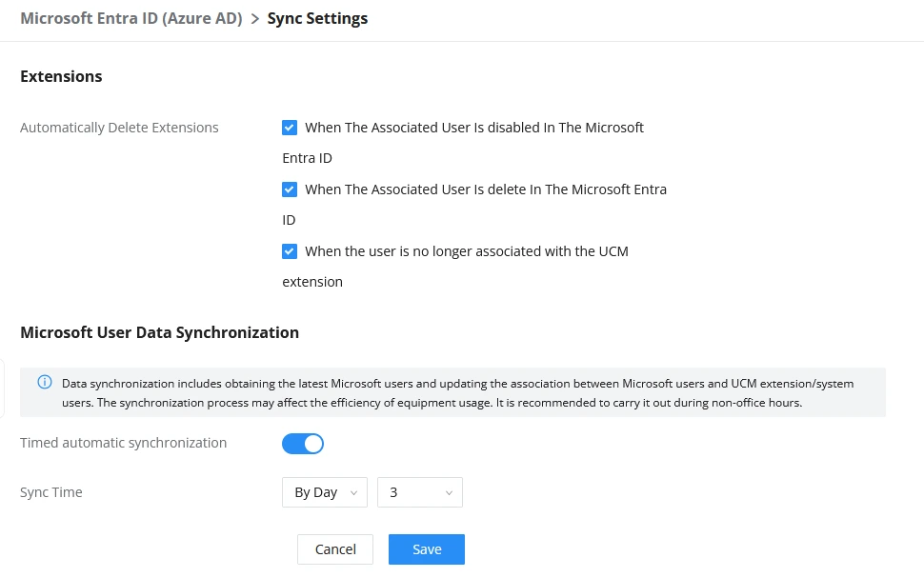
Task: Uncheck delete extensions when user is disabled
Action: 290,128
